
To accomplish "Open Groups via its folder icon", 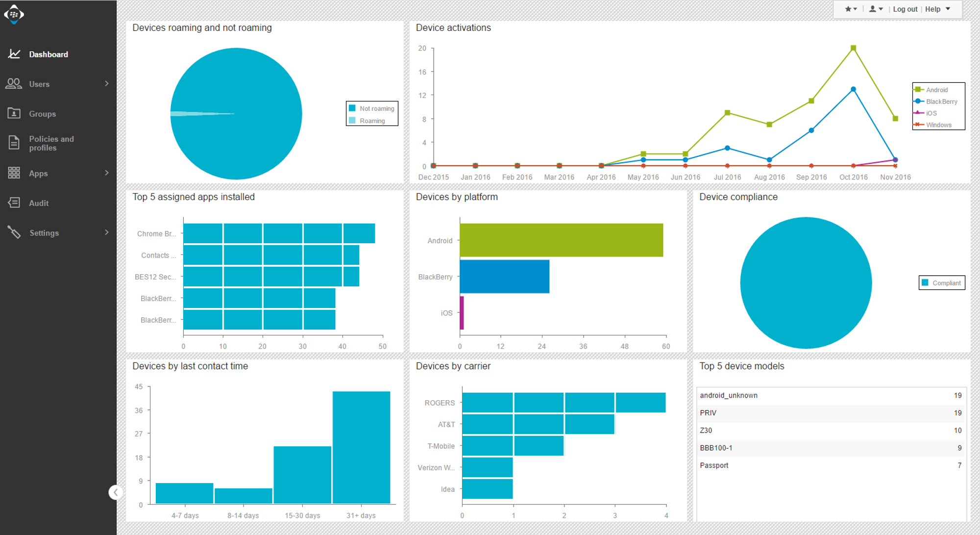I will [14, 113].
